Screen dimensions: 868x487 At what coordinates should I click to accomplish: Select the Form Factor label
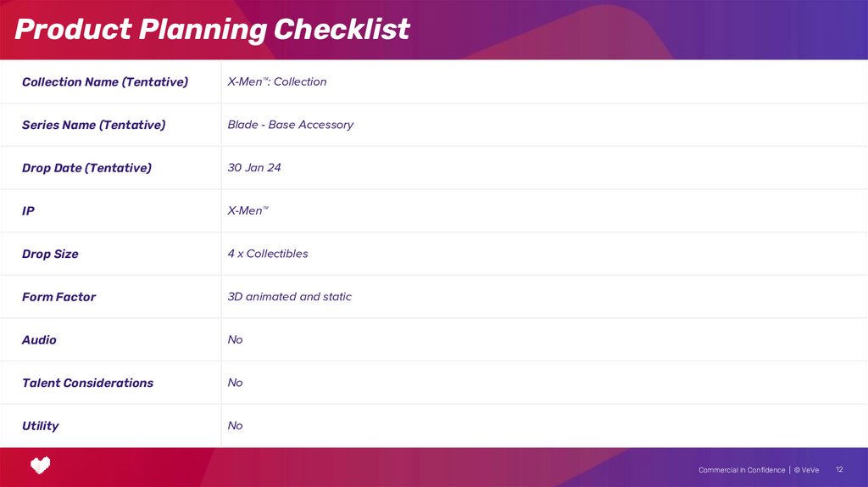point(58,297)
